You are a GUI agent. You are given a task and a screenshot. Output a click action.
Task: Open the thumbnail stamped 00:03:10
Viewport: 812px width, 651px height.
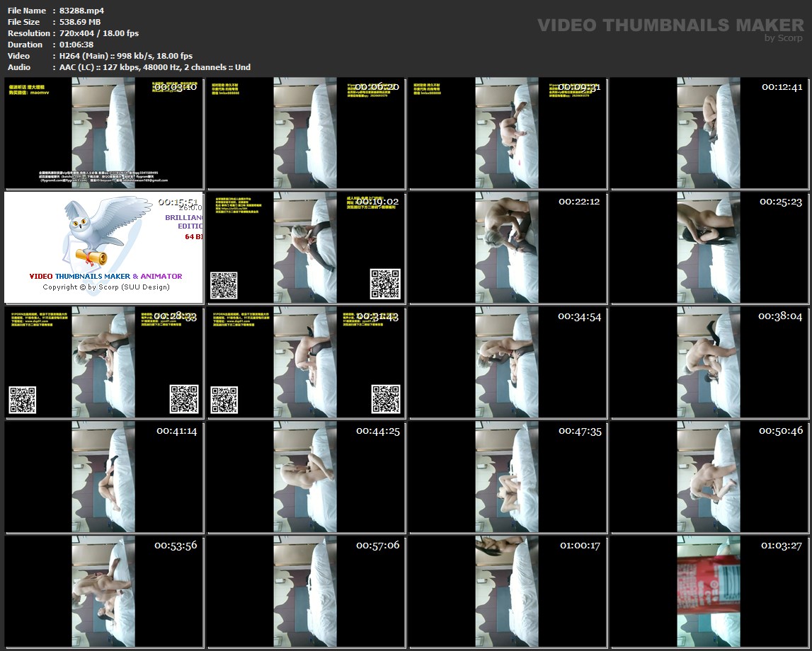click(103, 133)
